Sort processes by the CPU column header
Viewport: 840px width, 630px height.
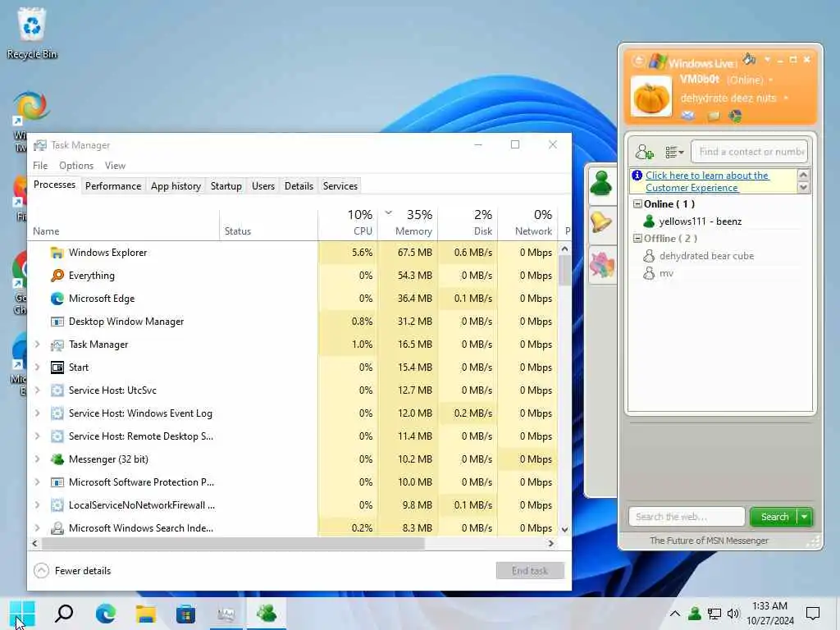348,223
